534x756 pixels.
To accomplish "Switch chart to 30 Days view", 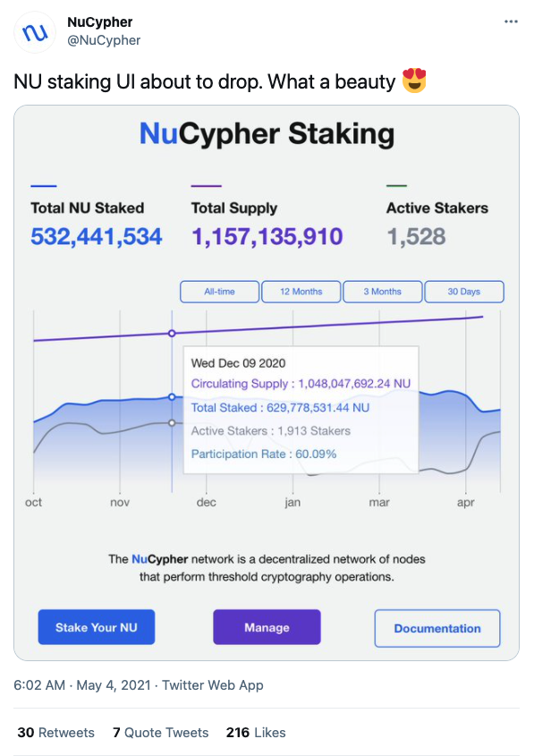I will point(464,292).
